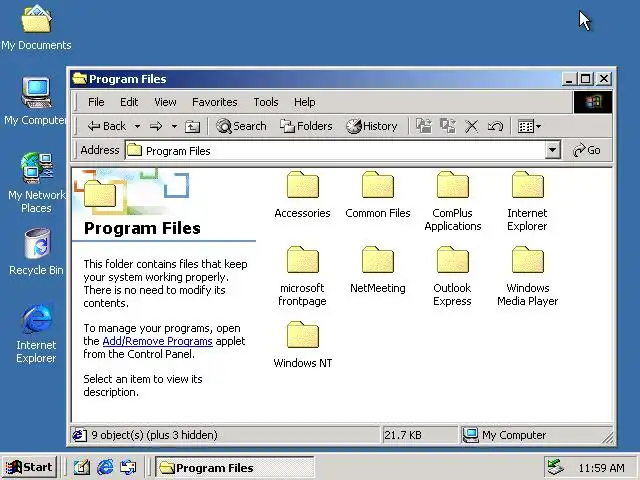The height and width of the screenshot is (480, 640).
Task: Select the NetMeeting folder
Action: (x=378, y=270)
